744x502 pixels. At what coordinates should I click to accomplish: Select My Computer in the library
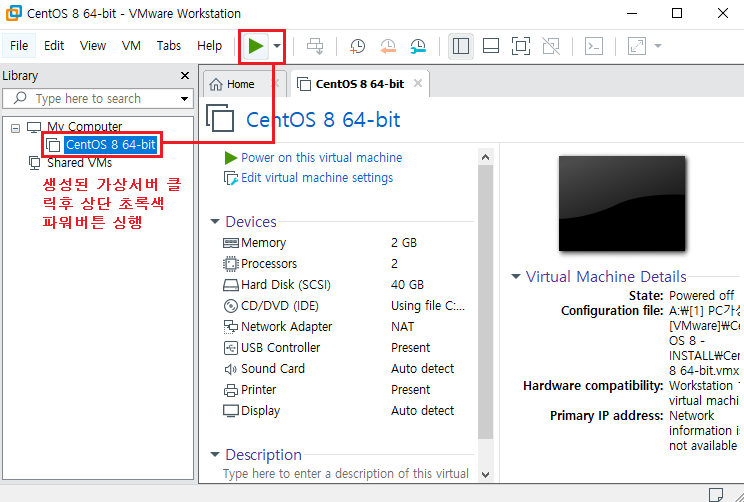[x=84, y=127]
